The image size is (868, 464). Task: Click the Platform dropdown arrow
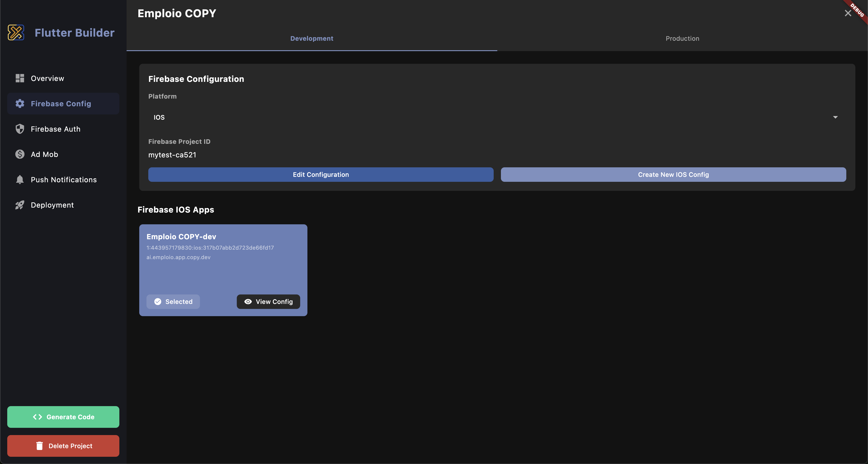point(835,117)
